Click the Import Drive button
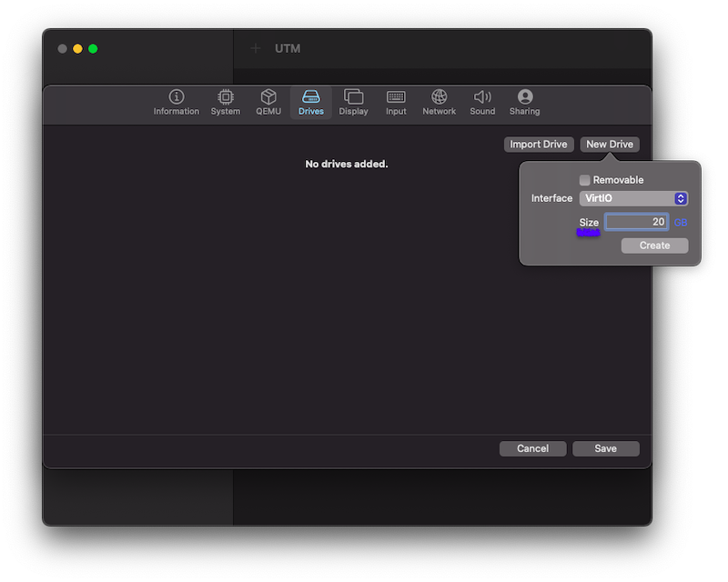This screenshot has height=582, width=728. 539,144
